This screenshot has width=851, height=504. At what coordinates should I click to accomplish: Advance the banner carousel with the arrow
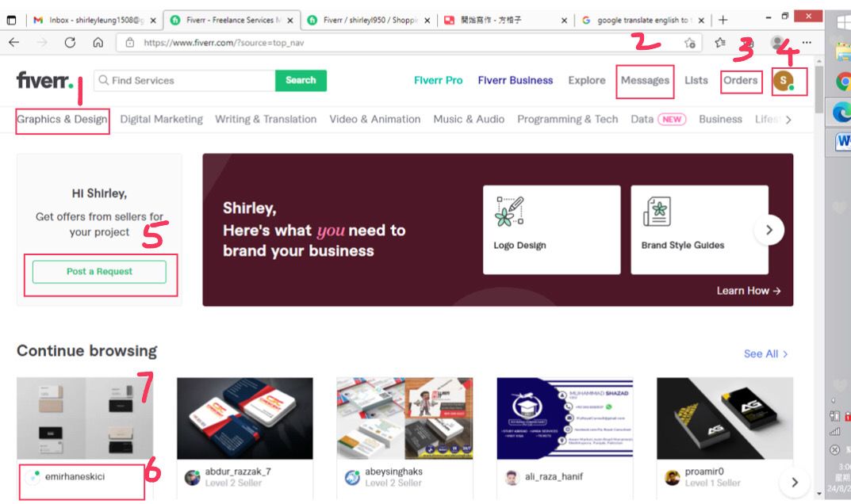(769, 230)
